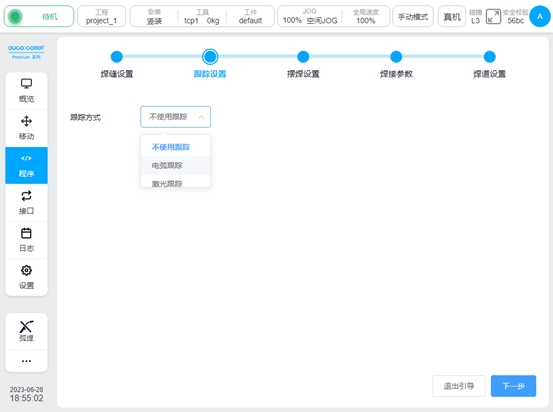The image size is (553, 412).
Task: Collapse the 跟踪方式 dropdown box
Action: coord(176,117)
